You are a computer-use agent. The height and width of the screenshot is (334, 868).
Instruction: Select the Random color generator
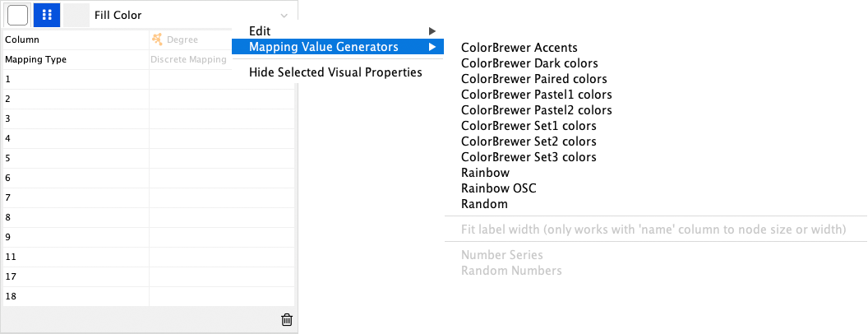click(x=484, y=204)
